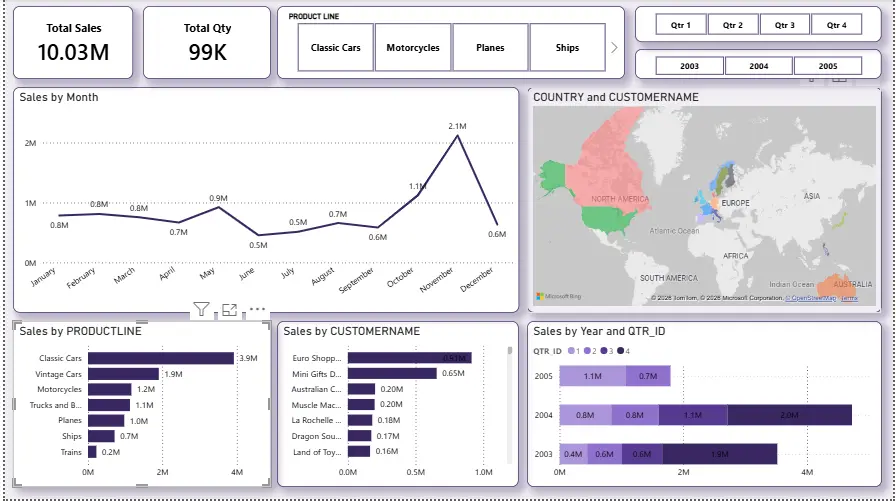The height and width of the screenshot is (501, 896).
Task: Click USA green region on map
Action: [607, 219]
